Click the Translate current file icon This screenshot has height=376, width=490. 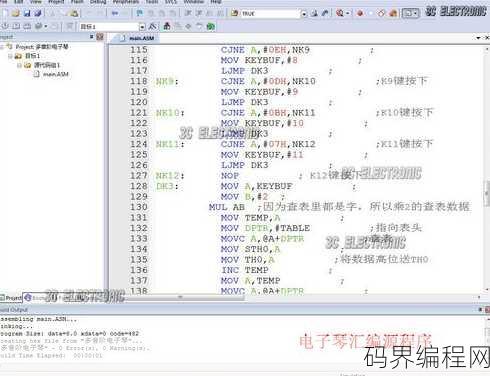5,26
